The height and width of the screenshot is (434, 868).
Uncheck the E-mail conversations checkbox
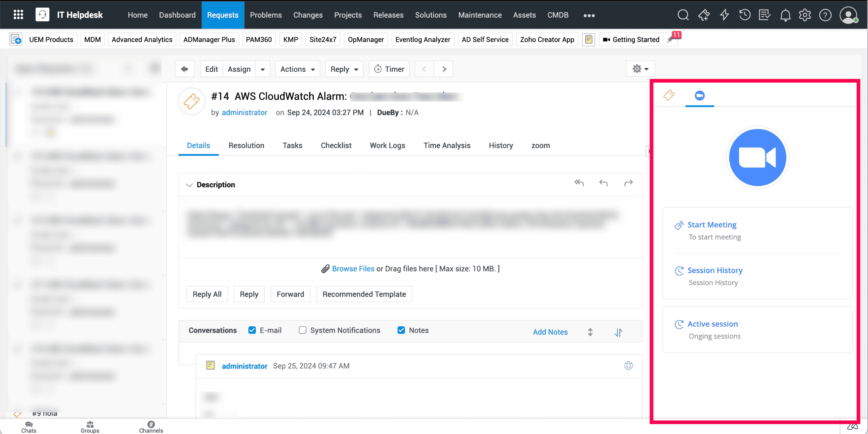coord(252,330)
